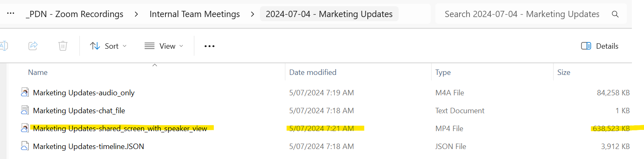The height and width of the screenshot is (159, 644).
Task: Click the audio_only M4A file icon
Action: 25,92
